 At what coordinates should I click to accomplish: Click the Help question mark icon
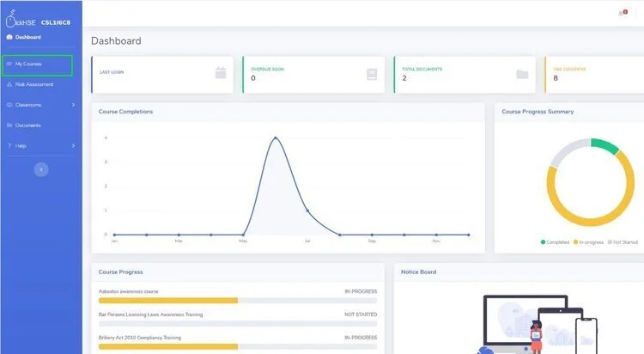click(x=9, y=146)
